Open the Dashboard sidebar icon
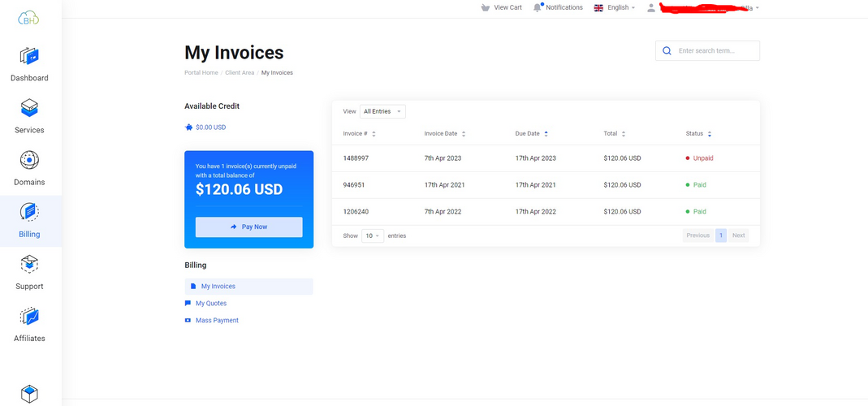This screenshot has height=406, width=868. pos(29,56)
